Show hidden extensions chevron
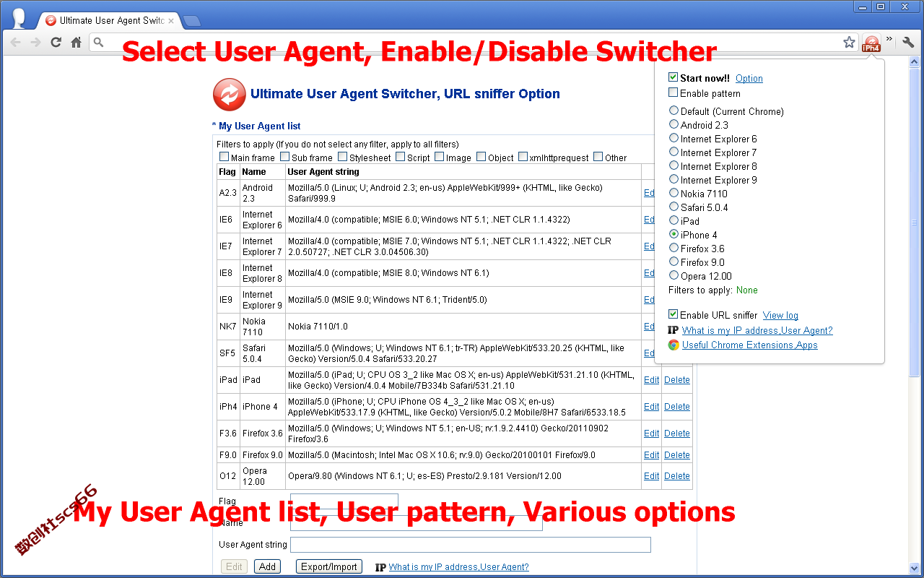Screen dimensions: 924x578 pos(889,39)
